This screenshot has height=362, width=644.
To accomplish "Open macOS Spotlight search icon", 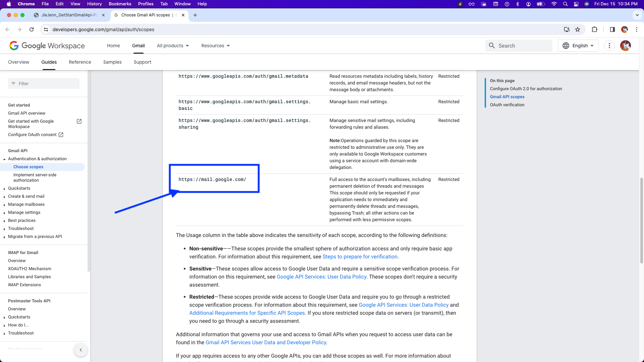I will coord(566,4).
